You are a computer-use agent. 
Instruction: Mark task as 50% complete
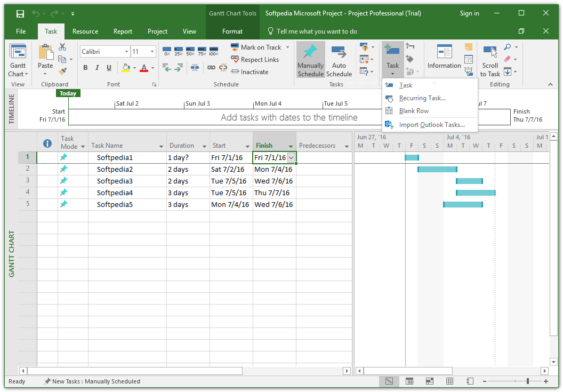[x=190, y=51]
